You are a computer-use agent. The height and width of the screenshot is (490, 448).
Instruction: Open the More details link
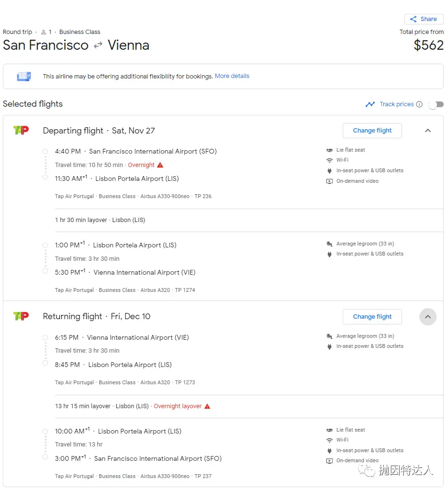(x=232, y=76)
